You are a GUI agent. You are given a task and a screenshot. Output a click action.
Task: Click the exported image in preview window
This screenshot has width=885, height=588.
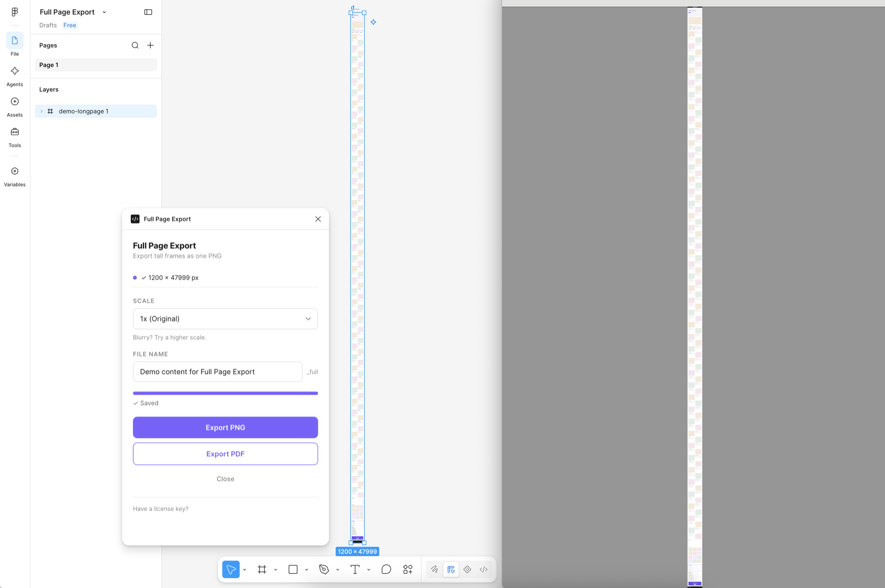(x=695, y=297)
